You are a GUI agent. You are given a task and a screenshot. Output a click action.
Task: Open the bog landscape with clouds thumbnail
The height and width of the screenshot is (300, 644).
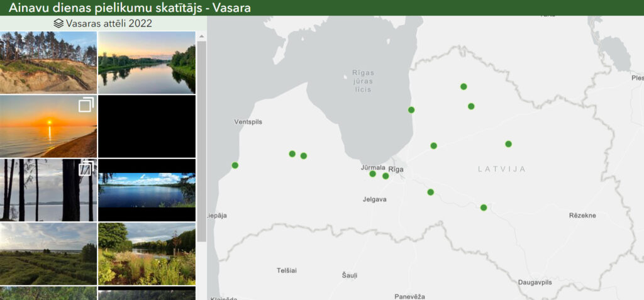pos(48,254)
